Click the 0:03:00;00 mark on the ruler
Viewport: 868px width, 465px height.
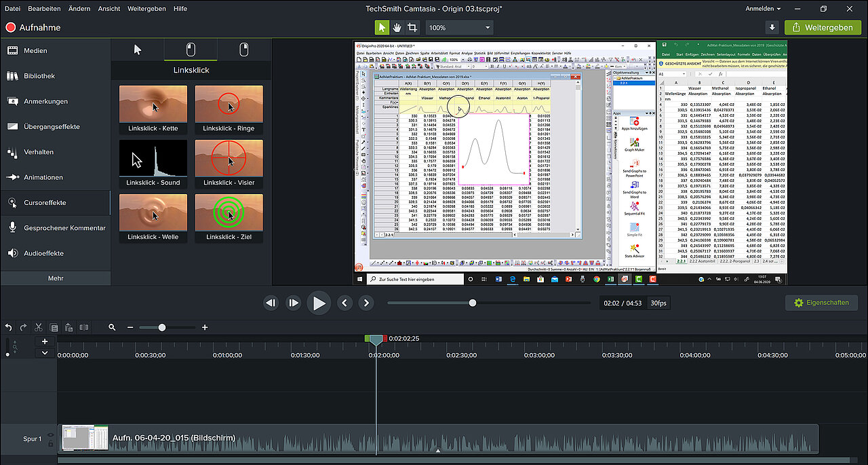pos(539,354)
